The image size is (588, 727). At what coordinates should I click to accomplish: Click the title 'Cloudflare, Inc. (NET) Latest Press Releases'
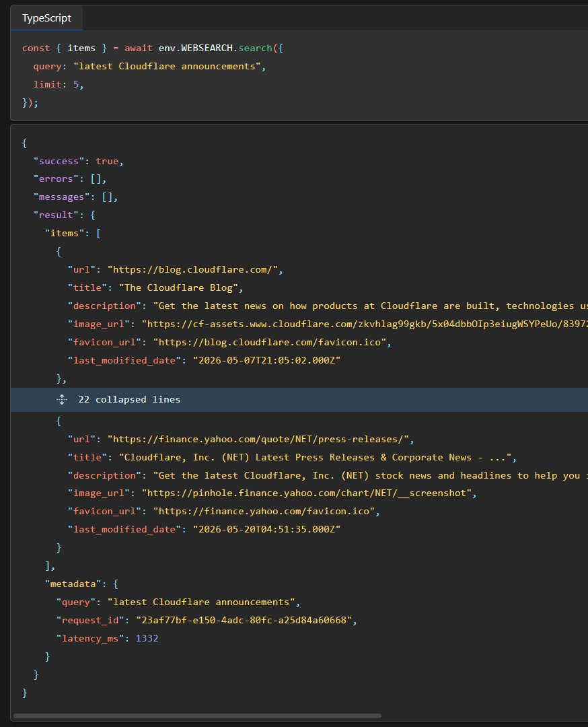[315, 457]
